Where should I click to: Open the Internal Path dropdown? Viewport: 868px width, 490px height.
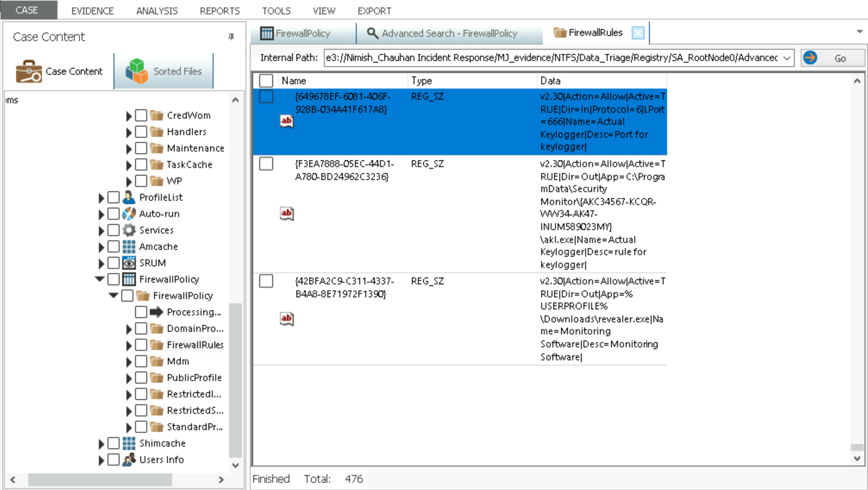point(786,58)
